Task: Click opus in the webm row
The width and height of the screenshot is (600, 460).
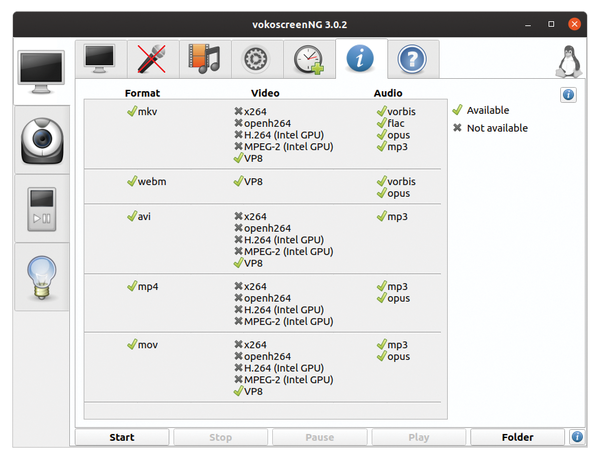Action: pyautogui.click(x=393, y=193)
